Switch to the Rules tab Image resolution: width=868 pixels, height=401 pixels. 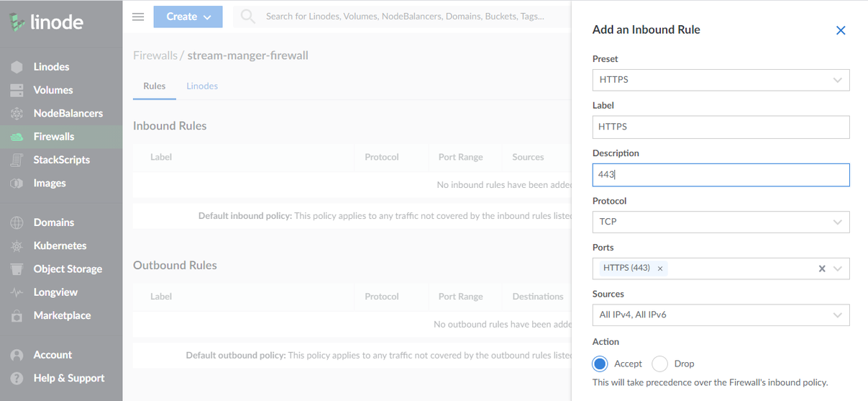pyautogui.click(x=155, y=86)
